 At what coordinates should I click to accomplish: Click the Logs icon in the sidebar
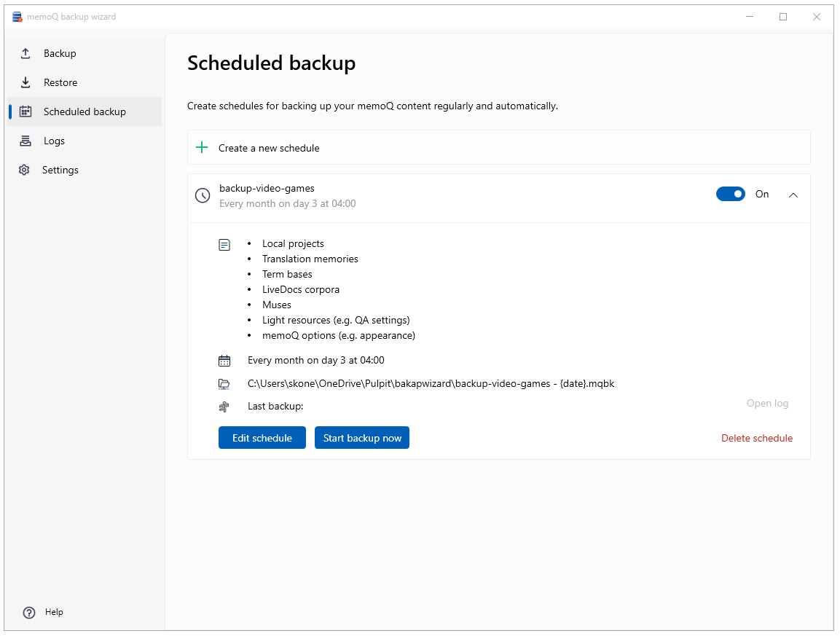(x=25, y=141)
